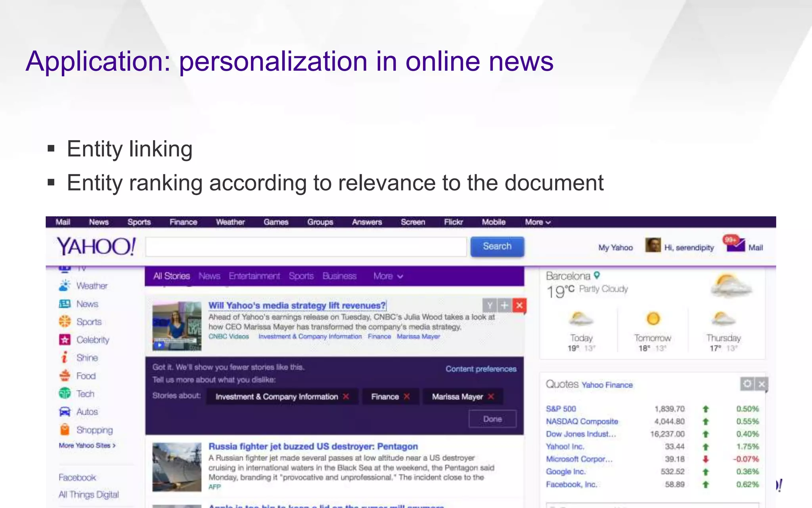Image resolution: width=812 pixels, height=508 pixels.
Task: Click the Yahoo logo
Action: [96, 246]
